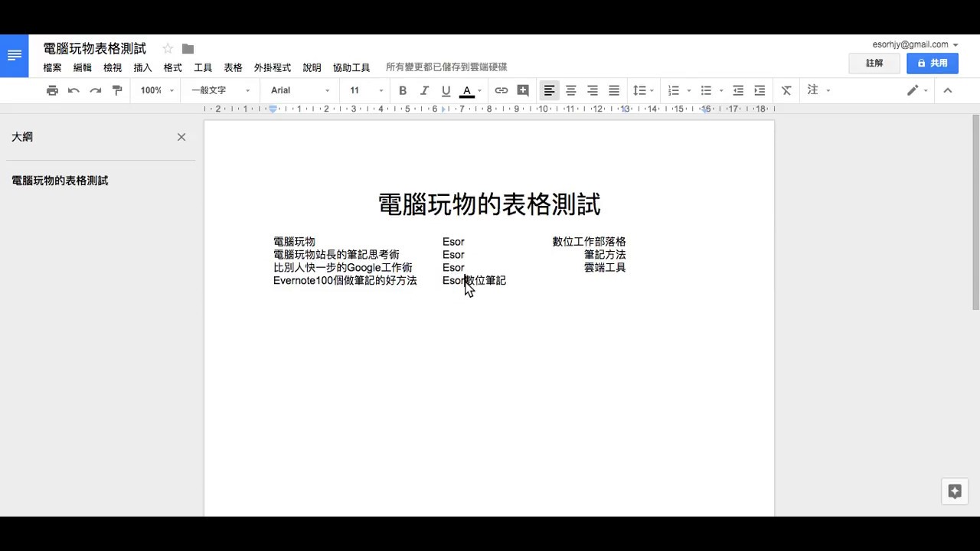Click the Explore button at bottom right

pyautogui.click(x=955, y=491)
